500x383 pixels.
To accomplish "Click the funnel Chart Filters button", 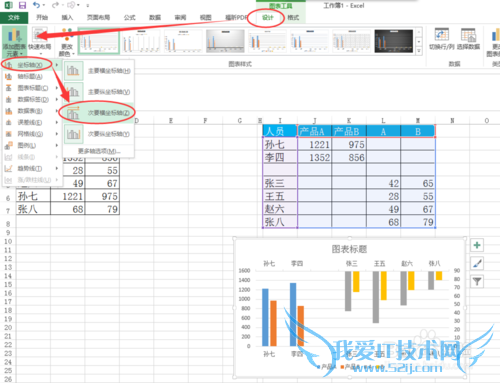I will point(477,282).
